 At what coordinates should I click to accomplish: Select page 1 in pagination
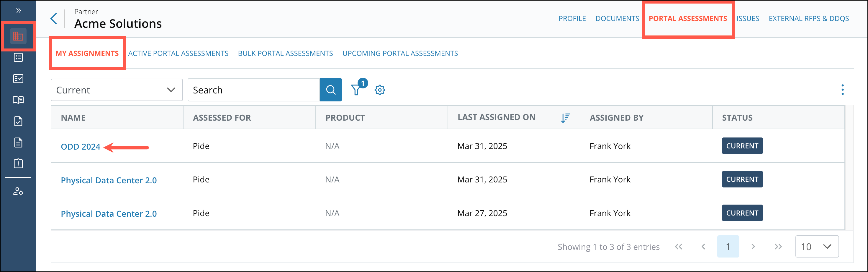point(728,247)
